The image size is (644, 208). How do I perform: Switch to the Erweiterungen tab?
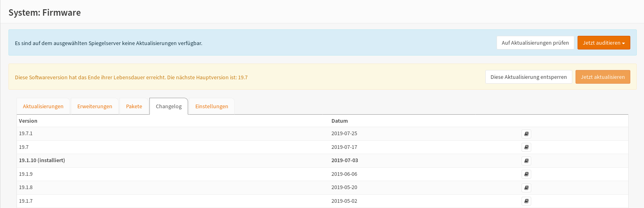click(95, 106)
